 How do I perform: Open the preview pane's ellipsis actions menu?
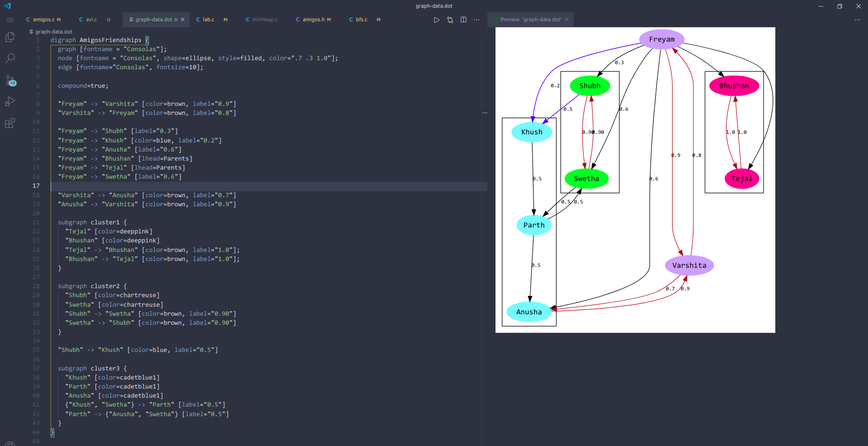click(x=858, y=19)
